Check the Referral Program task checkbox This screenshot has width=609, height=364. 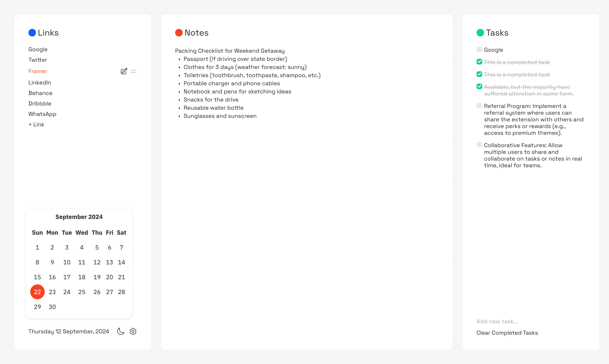pyautogui.click(x=479, y=105)
